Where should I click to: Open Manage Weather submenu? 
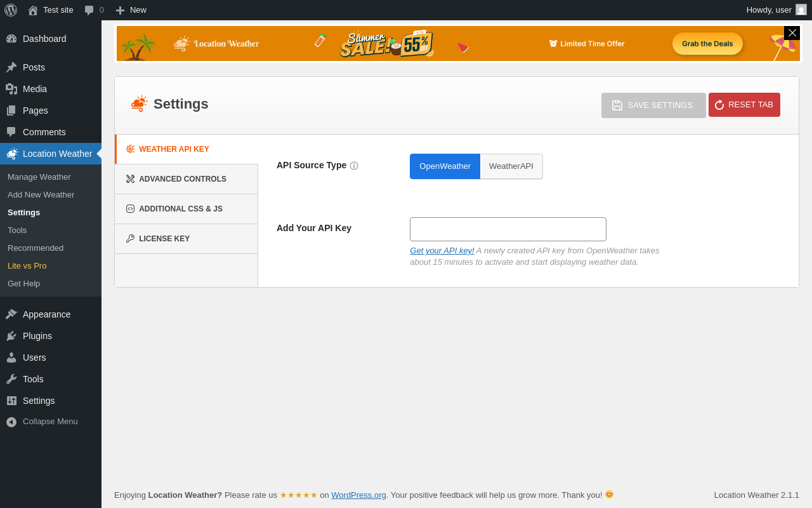point(39,177)
